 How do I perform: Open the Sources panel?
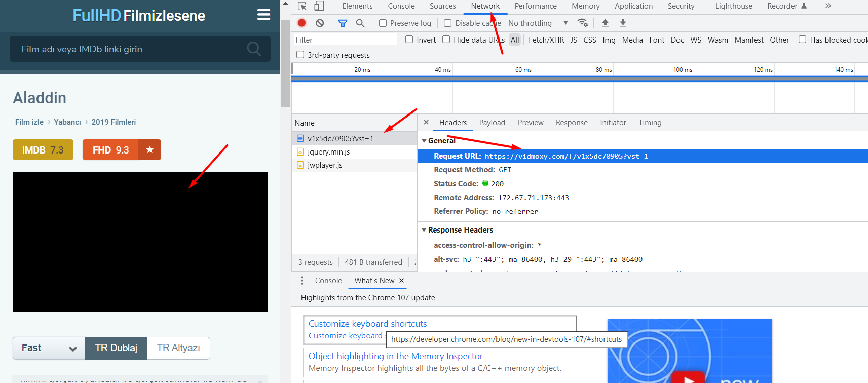pos(443,6)
